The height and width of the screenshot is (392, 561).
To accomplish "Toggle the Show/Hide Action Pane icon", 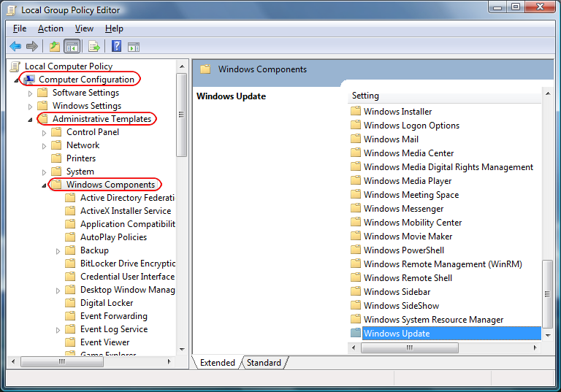I will click(x=134, y=47).
